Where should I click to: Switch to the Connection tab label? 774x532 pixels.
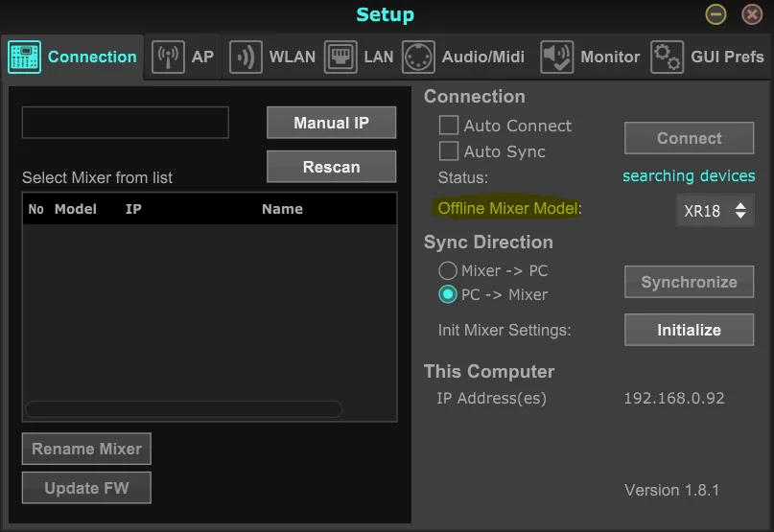tap(92, 57)
